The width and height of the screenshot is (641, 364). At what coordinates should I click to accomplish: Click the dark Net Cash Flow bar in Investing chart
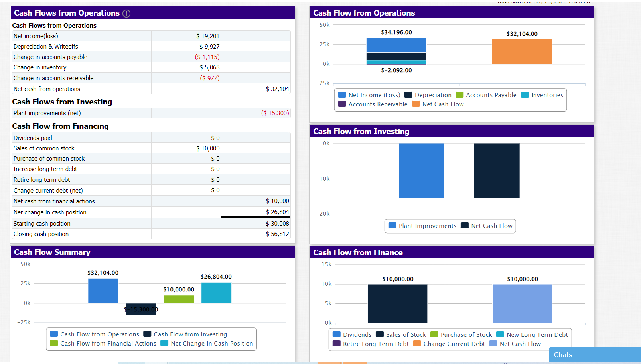[497, 170]
